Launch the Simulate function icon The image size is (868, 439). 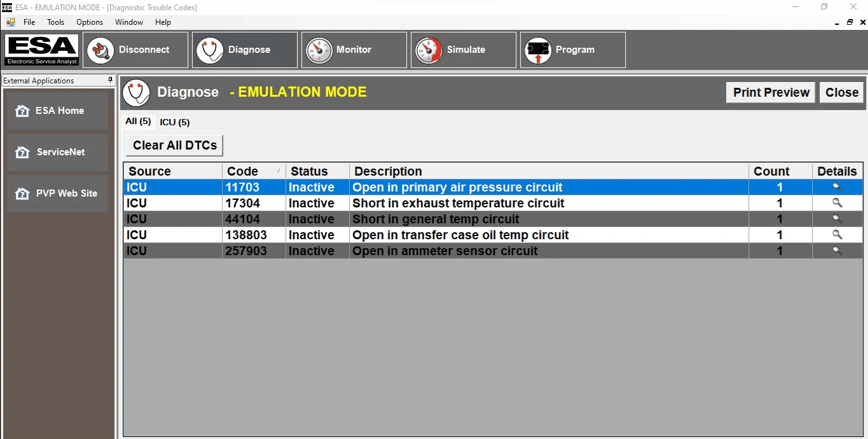coord(429,50)
